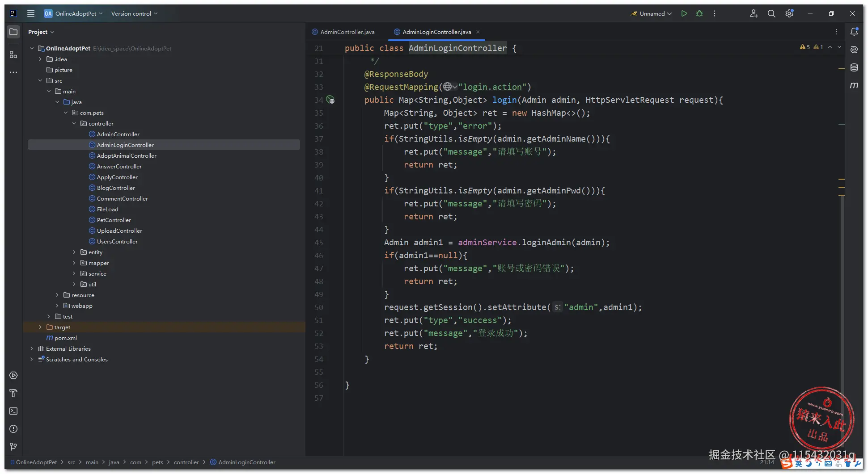Open the Problems tool window
Image resolution: width=868 pixels, height=474 pixels.
point(13,429)
